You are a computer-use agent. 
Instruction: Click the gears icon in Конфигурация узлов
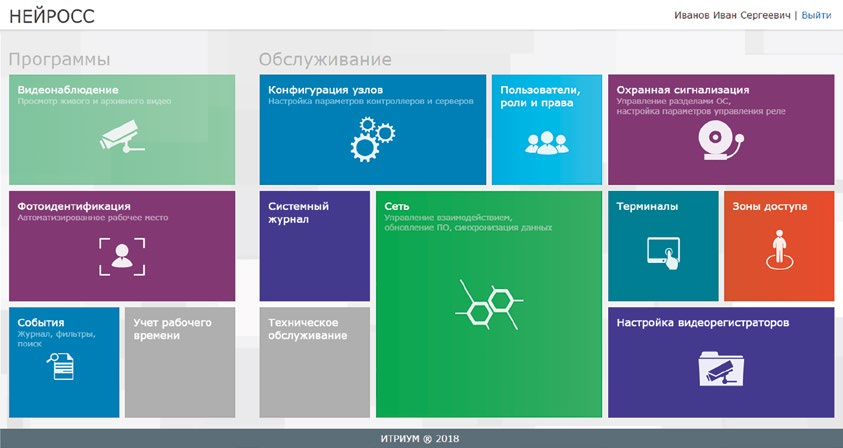point(373,139)
